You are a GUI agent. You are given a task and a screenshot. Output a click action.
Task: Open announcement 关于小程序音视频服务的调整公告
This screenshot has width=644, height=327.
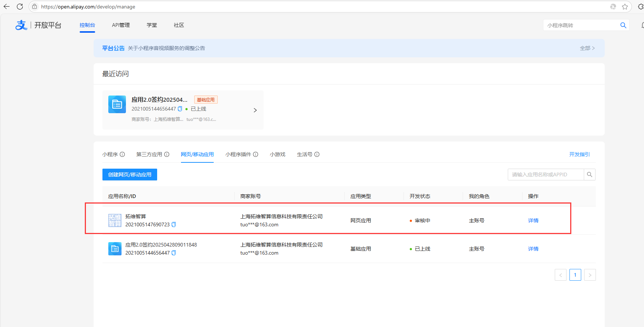[166, 48]
